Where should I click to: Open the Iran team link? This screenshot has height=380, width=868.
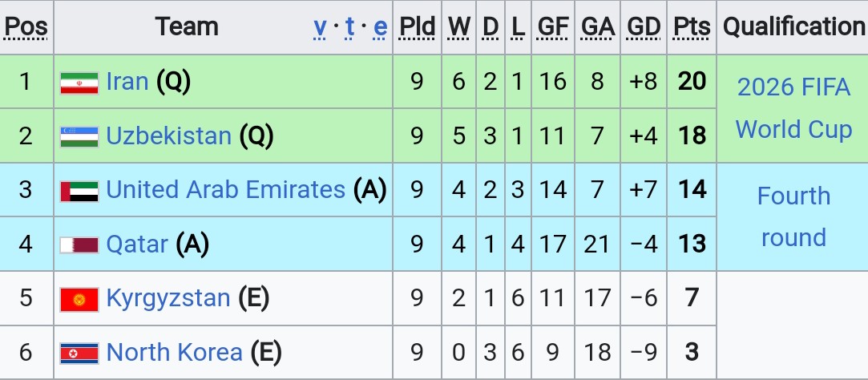coord(127,82)
